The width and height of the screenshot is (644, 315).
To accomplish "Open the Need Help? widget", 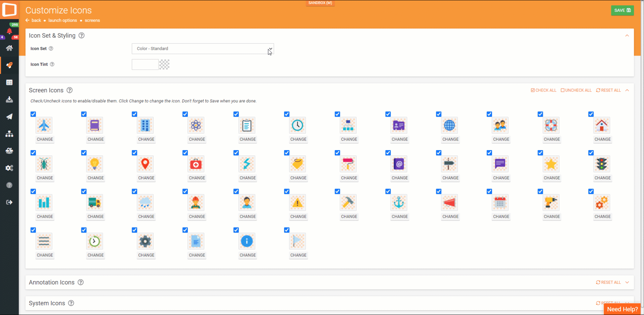I will point(622,309).
